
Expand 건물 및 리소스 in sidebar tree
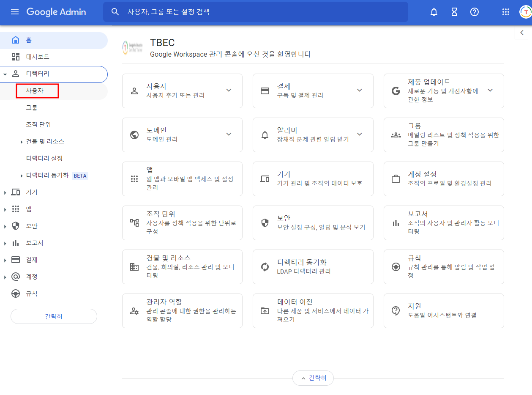tap(22, 142)
